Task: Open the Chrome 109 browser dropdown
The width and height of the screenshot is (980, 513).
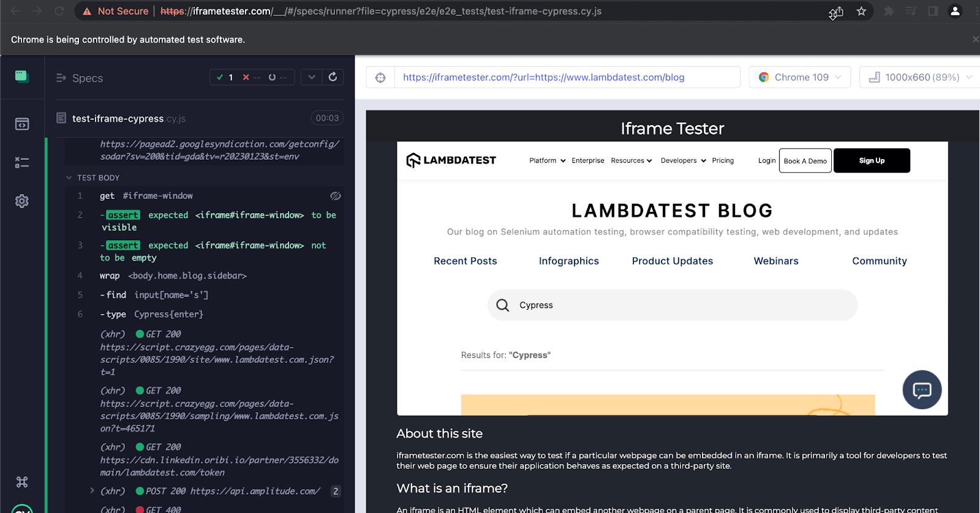Action: click(x=799, y=77)
